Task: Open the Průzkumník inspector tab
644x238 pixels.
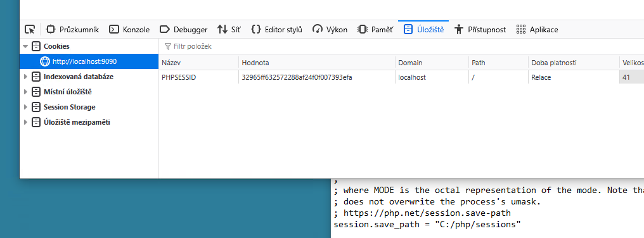Action: coord(73,30)
